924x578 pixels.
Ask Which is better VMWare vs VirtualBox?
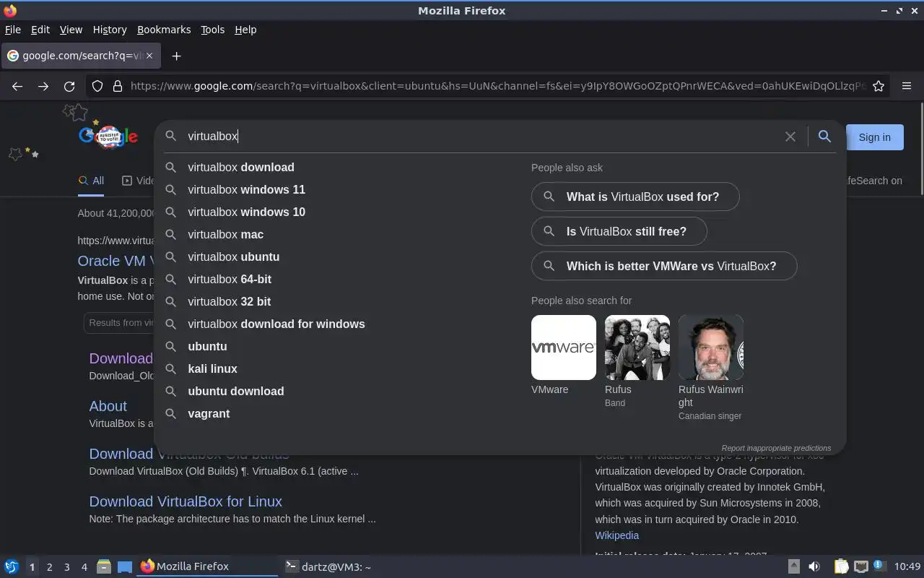pos(664,266)
